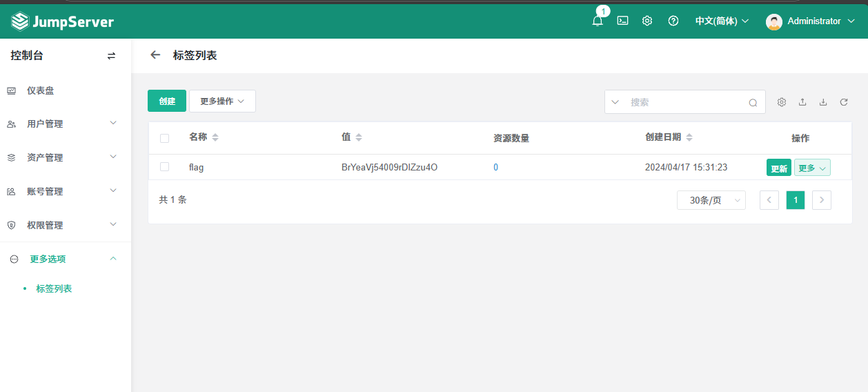This screenshot has width=868, height=392.
Task: Open search filter dropdown arrow
Action: click(x=615, y=102)
